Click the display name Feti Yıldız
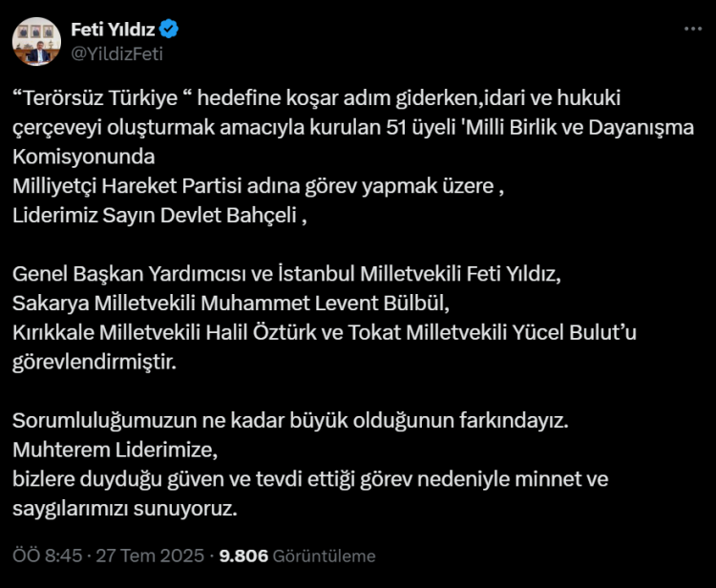 point(116,30)
